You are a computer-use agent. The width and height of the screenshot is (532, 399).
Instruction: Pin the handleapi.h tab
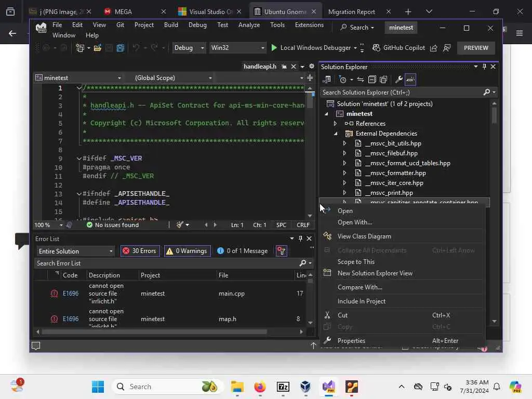pos(284,66)
